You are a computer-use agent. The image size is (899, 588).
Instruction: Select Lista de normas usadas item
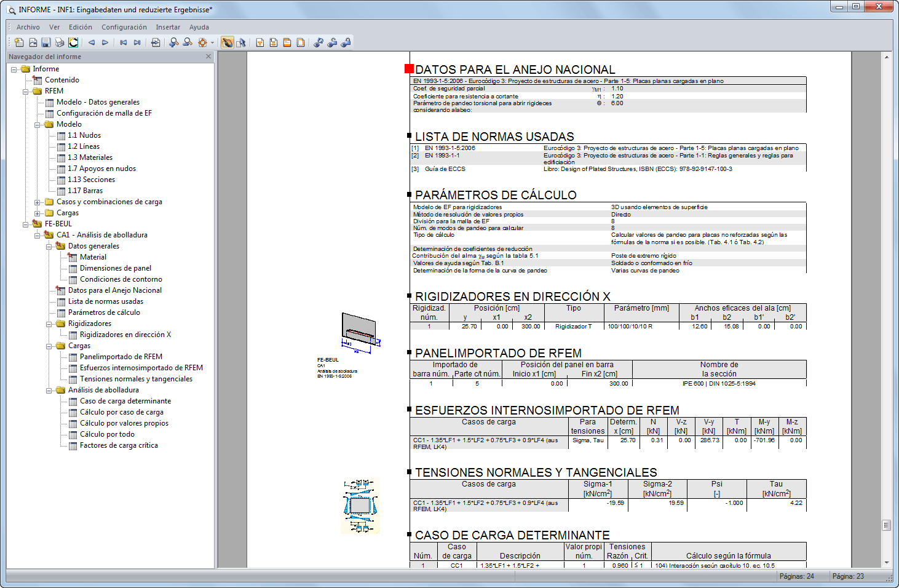(x=106, y=301)
